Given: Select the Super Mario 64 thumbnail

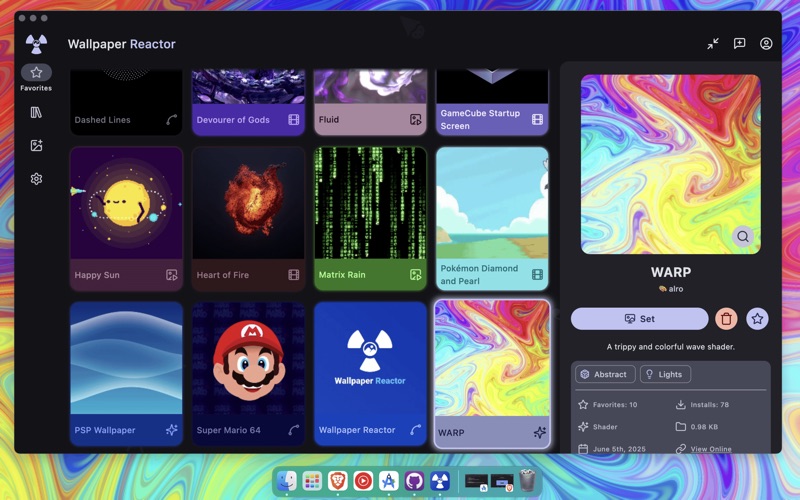Looking at the screenshot, I should coord(248,358).
